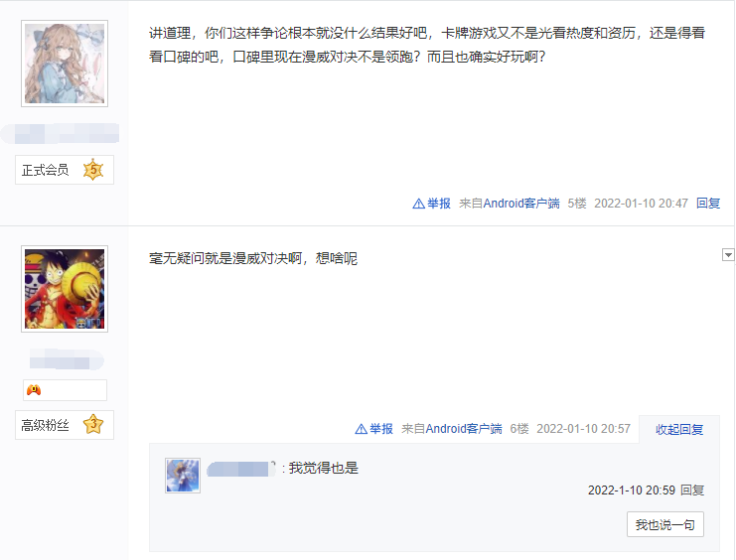
Task: Click the 高级粉丝 badge label
Action: tap(45, 425)
